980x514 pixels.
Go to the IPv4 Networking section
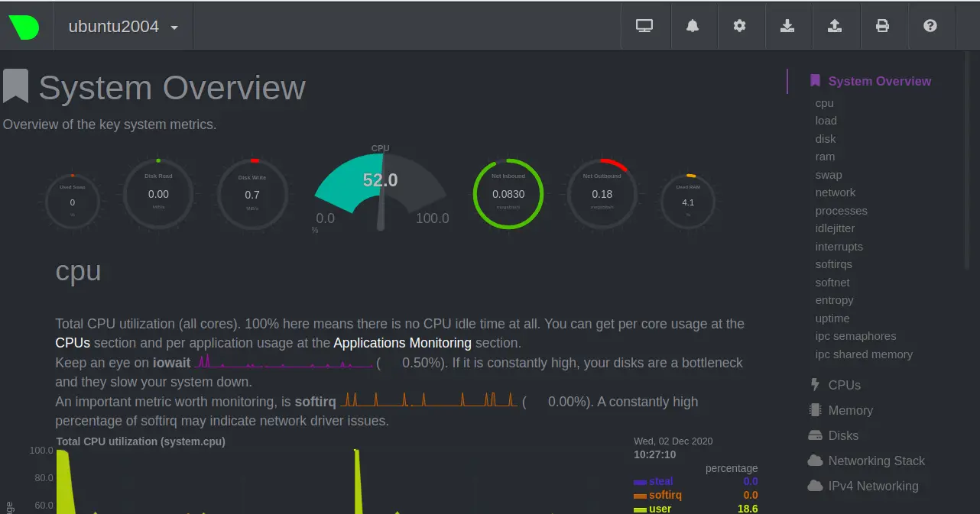click(x=874, y=486)
